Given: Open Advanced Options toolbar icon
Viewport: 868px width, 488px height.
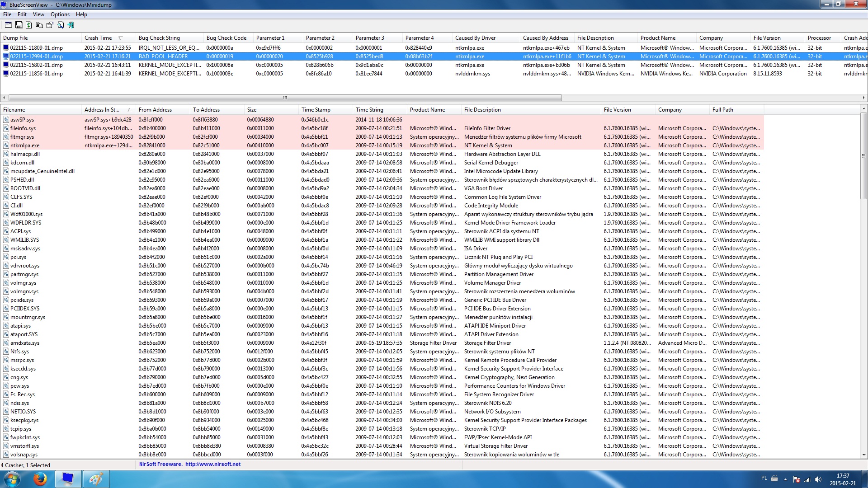Looking at the screenshot, I should point(8,25).
